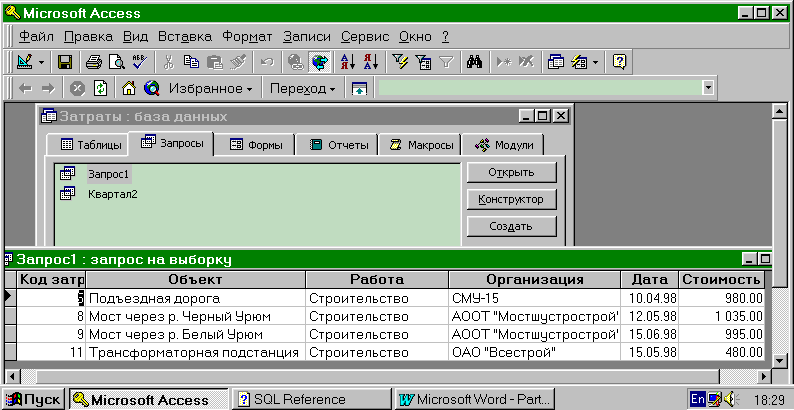Click inside the address combo box field
The height and width of the screenshot is (410, 794).
coord(540,88)
